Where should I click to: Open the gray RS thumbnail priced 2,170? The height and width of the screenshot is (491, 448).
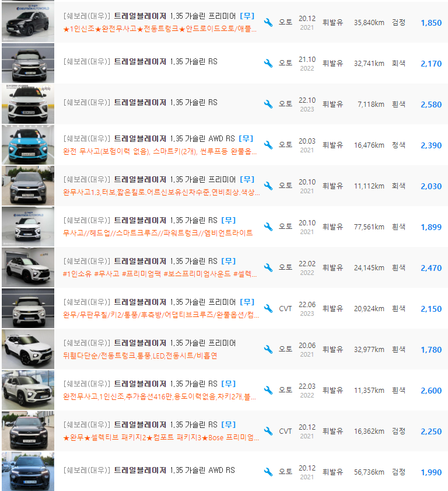28,63
